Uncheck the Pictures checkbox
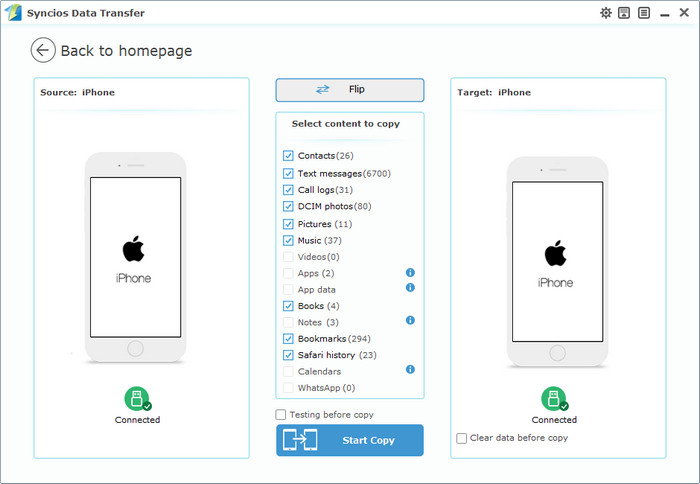Viewport: 700px width, 484px height. pyautogui.click(x=288, y=224)
